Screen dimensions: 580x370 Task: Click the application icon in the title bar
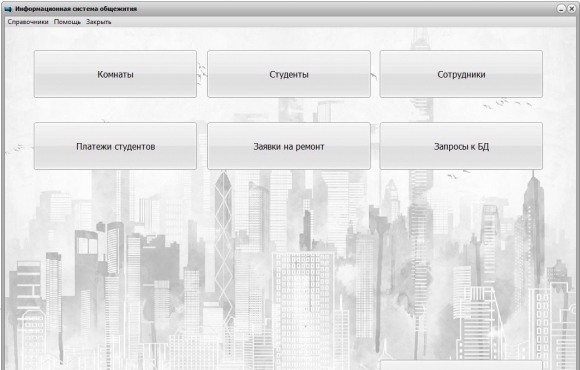(x=8, y=9)
